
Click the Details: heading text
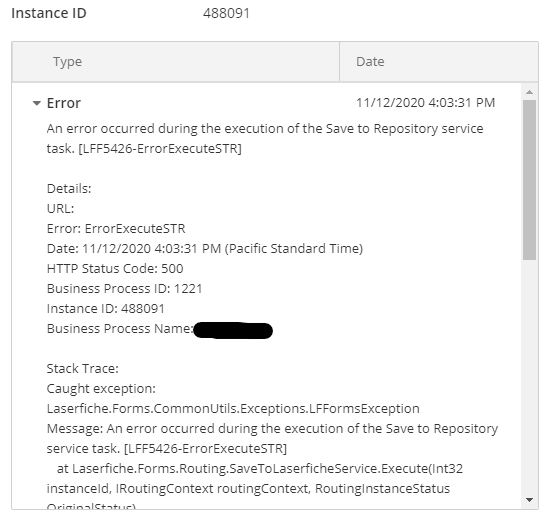tap(69, 189)
